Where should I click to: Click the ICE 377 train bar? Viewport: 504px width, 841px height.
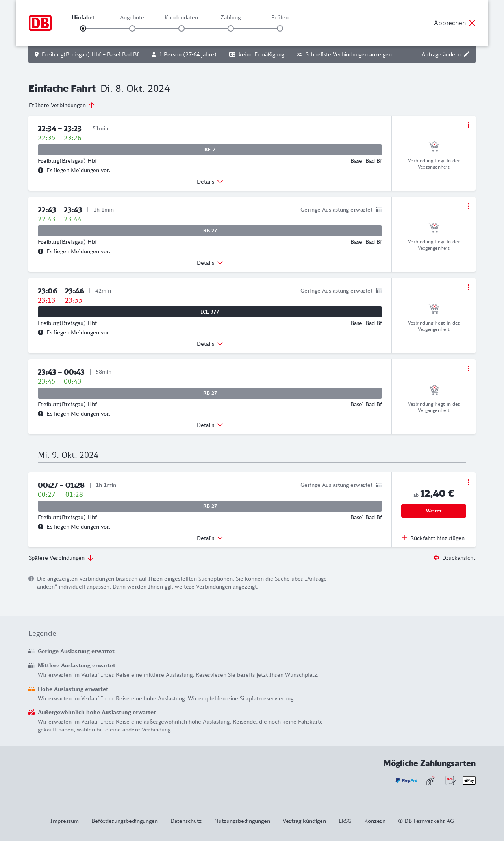pyautogui.click(x=210, y=312)
